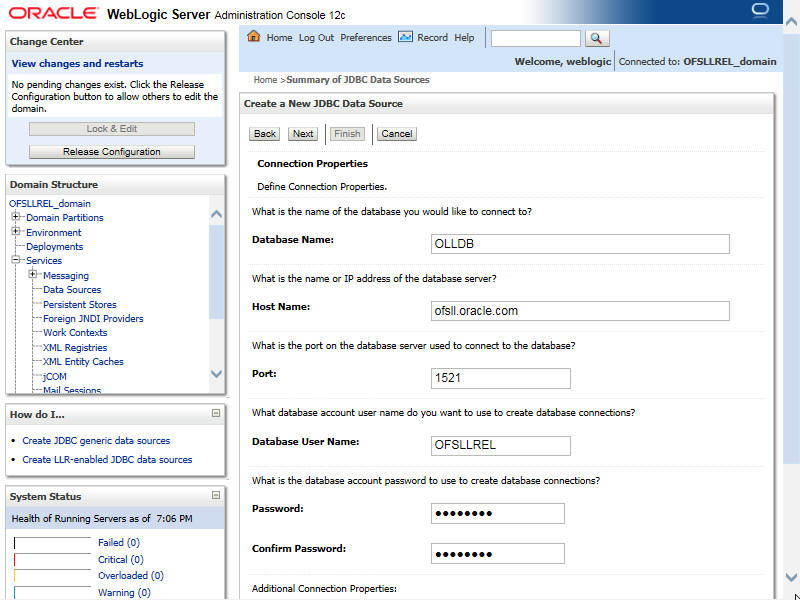800x600 pixels.
Task: Expand the Messaging tree node
Action: pyautogui.click(x=33, y=274)
